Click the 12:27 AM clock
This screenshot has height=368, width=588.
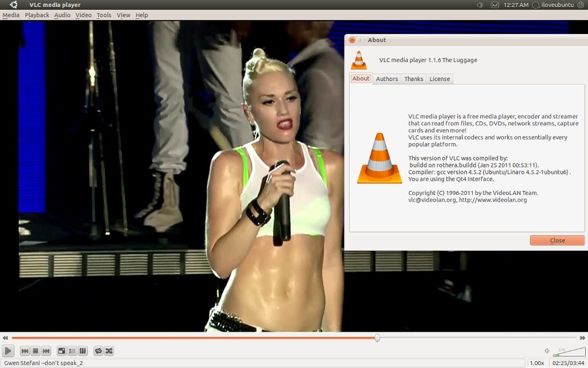click(x=516, y=5)
